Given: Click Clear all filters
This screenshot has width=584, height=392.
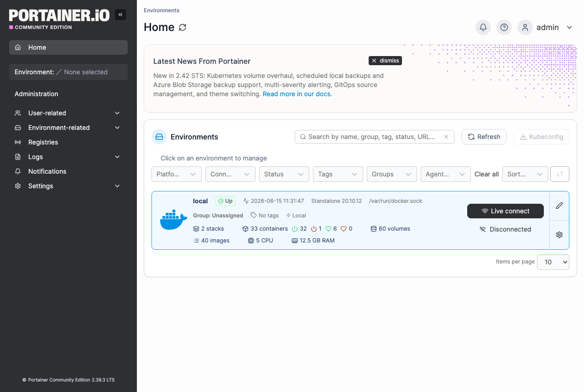Looking at the screenshot, I should [486, 174].
